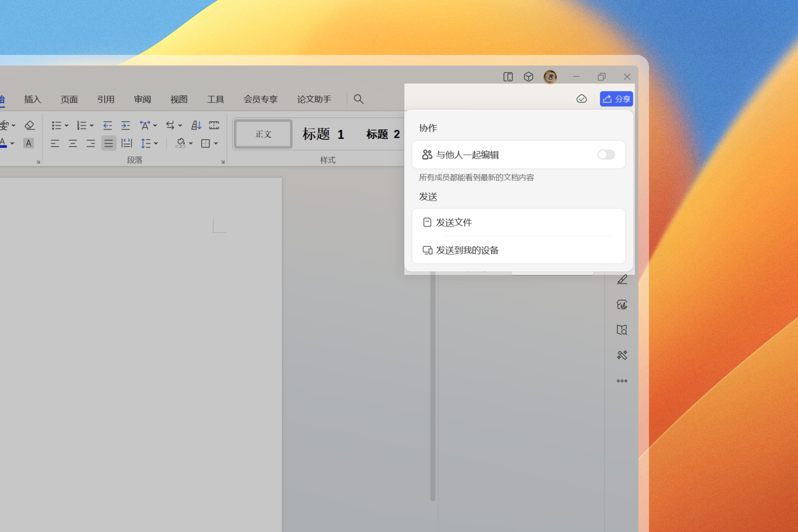Click the paragraph shading bucket icon

click(180, 143)
